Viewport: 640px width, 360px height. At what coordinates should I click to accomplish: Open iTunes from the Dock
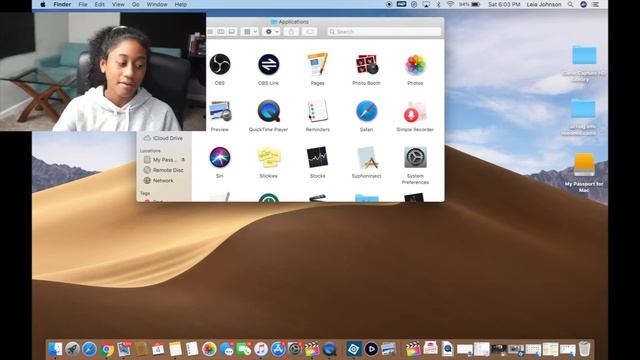261,349
